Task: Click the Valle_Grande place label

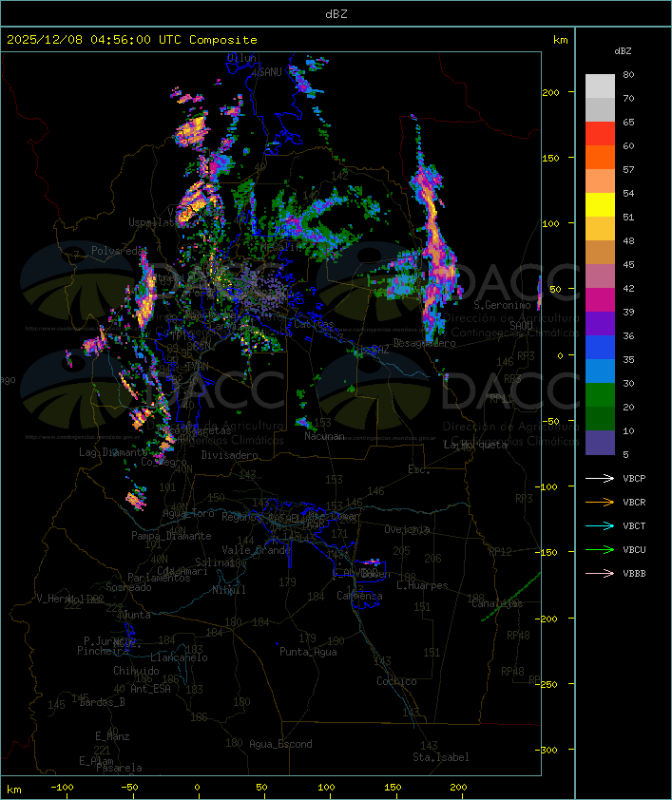Action: click(x=256, y=550)
